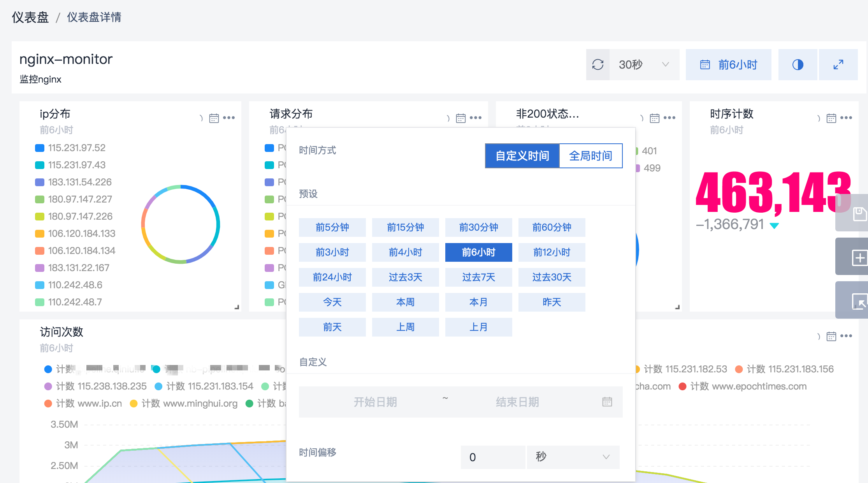This screenshot has width=868, height=483.
Task: Choose the 本周 preset
Action: pyautogui.click(x=406, y=302)
